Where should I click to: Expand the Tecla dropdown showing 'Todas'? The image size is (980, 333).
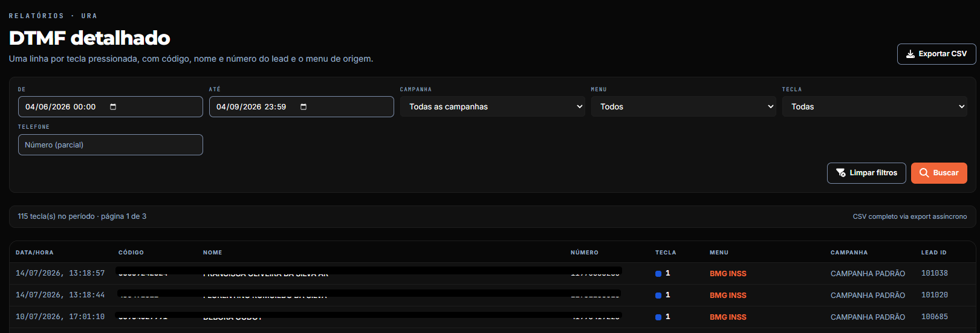(x=875, y=106)
